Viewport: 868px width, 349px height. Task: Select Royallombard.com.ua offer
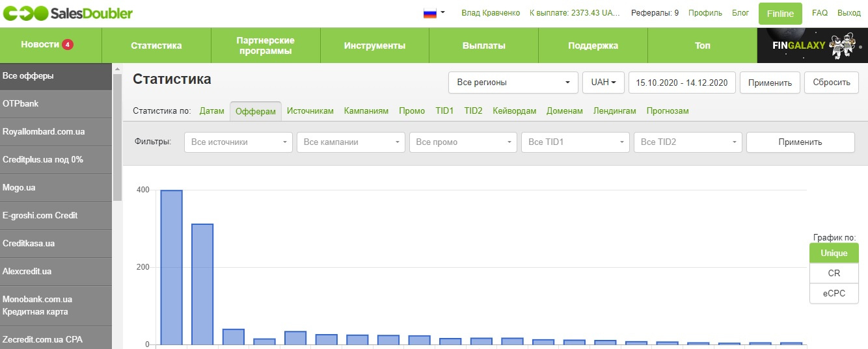click(x=56, y=132)
